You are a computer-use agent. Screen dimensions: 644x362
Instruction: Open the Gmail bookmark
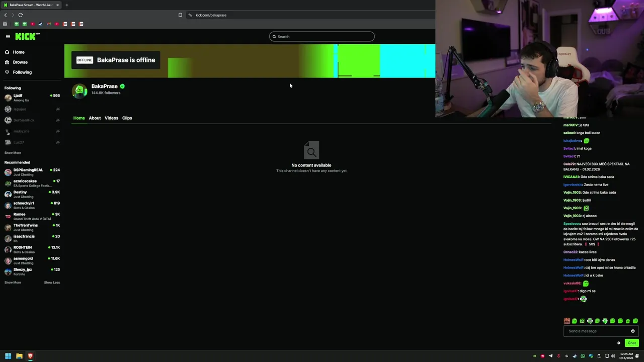coord(49,24)
